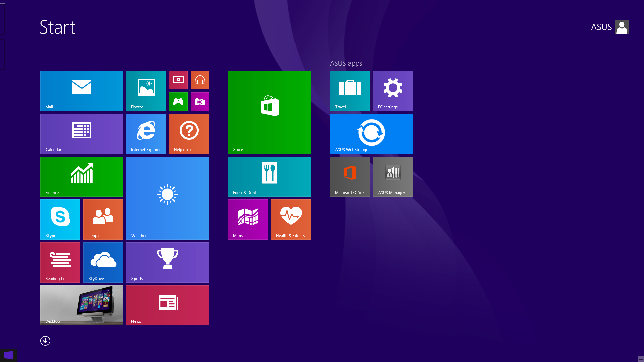Open the Mail tile

click(x=82, y=91)
